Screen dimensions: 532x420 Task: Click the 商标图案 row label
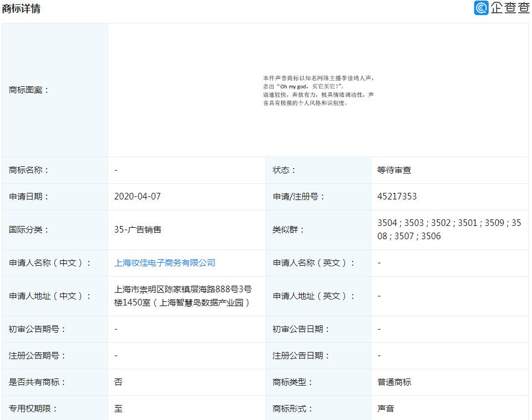point(29,90)
